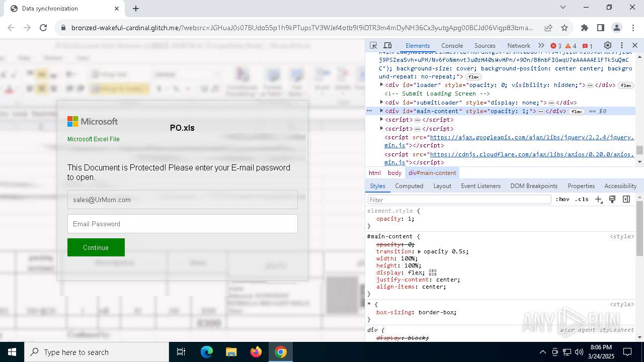Click the styles Filter input
Image resolution: width=644 pixels, height=362 pixels.
tap(459, 200)
